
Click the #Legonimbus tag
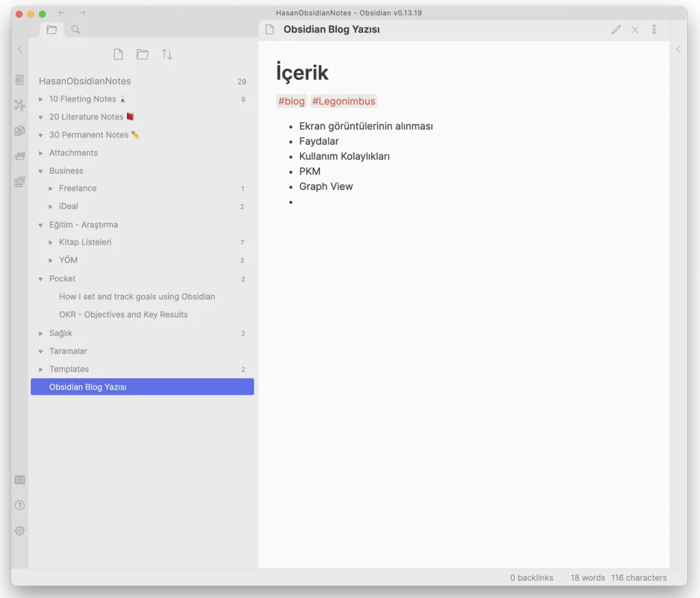tap(343, 101)
